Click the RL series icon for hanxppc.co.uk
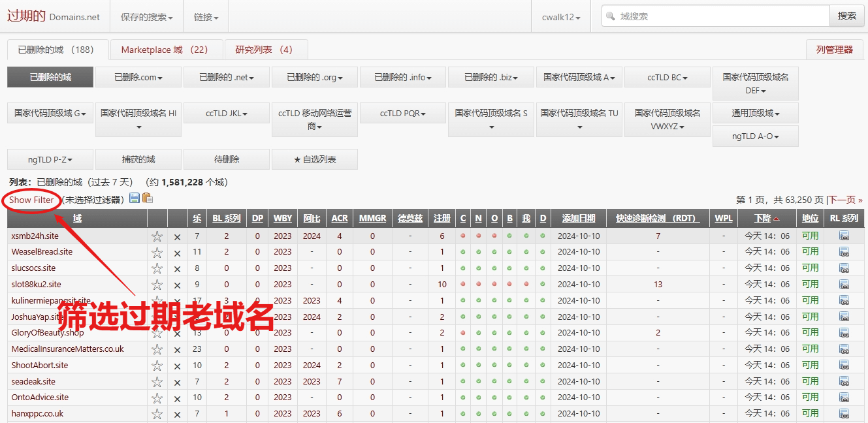 click(x=844, y=413)
